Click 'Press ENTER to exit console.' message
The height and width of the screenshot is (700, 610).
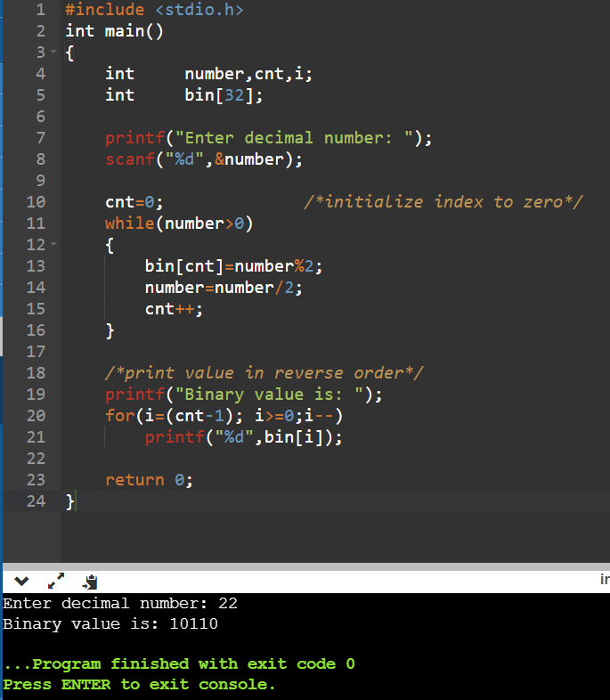(x=139, y=684)
